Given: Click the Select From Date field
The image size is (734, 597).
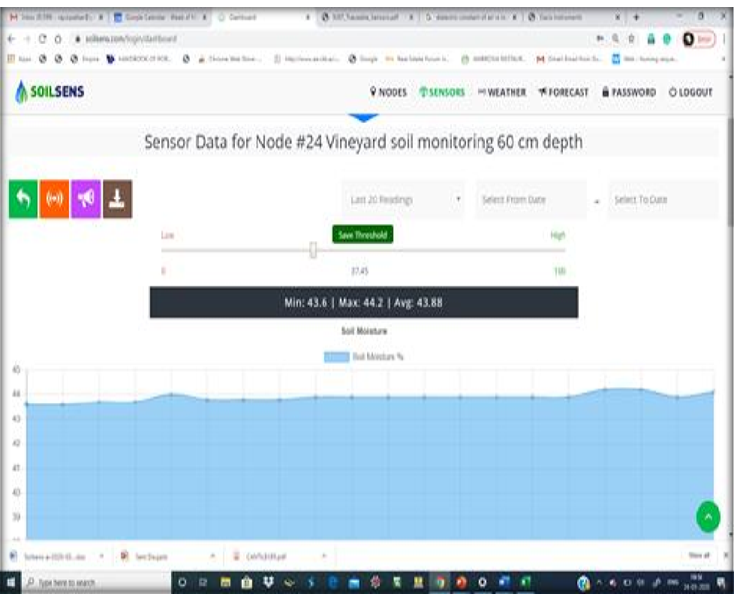Looking at the screenshot, I should click(x=530, y=200).
